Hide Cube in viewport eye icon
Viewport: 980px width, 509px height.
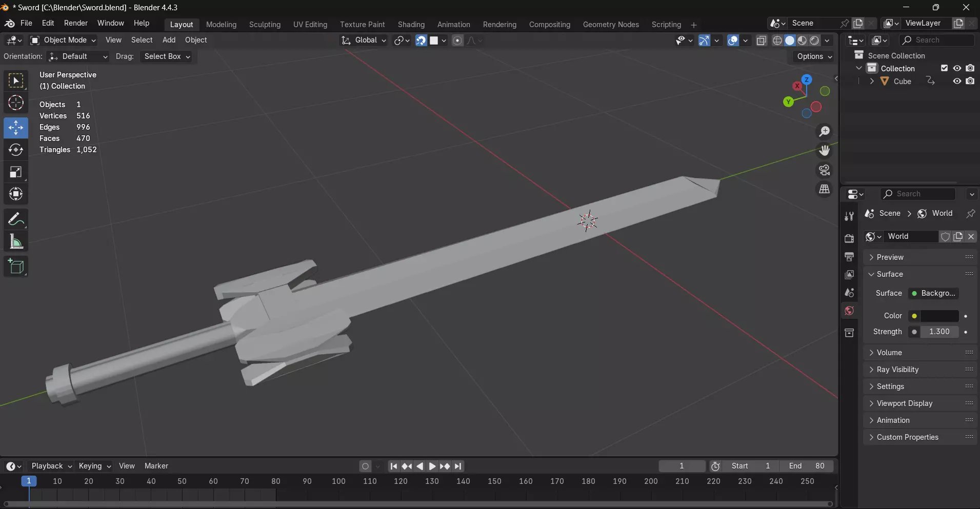(957, 81)
